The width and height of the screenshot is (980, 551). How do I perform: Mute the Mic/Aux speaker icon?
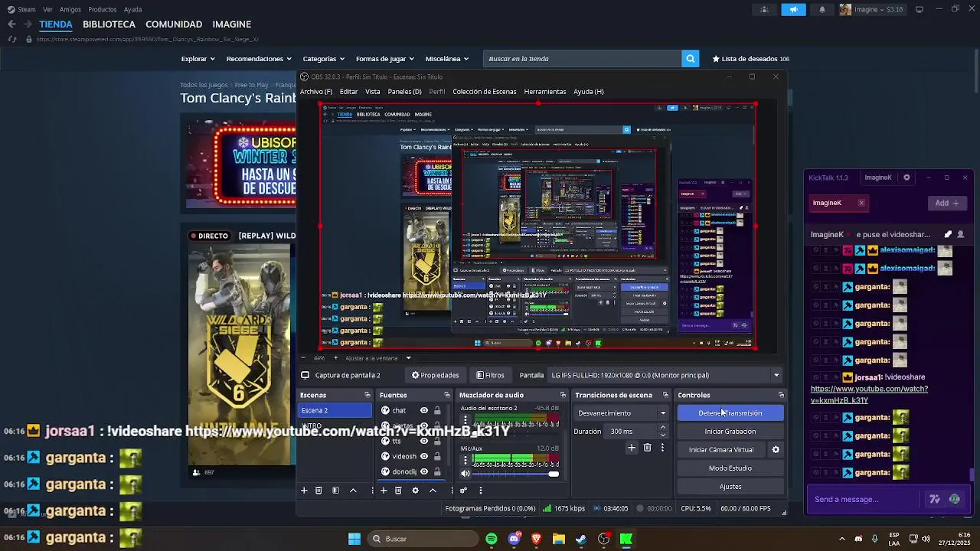tap(465, 474)
